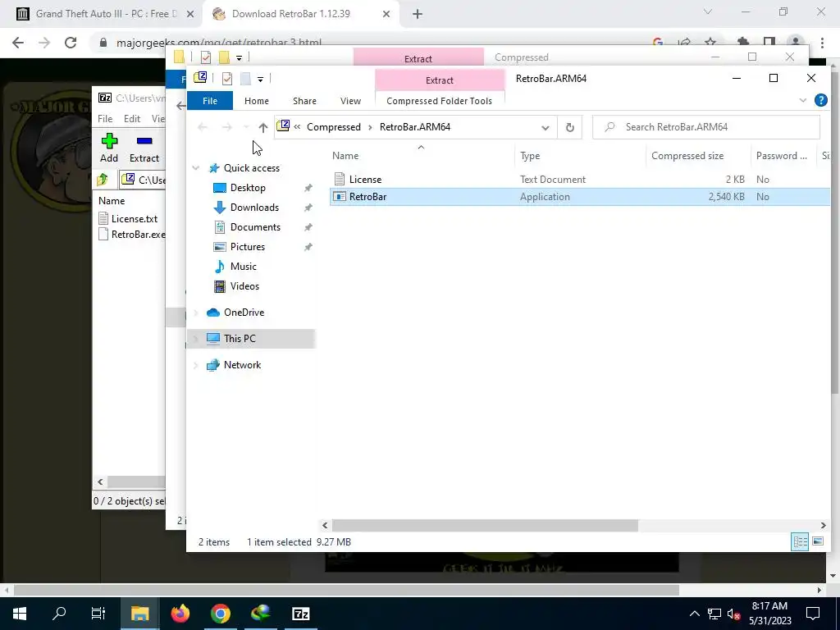Viewport: 840px width, 630px height.
Task: Select Desktop in the navigation pane
Action: (x=248, y=188)
